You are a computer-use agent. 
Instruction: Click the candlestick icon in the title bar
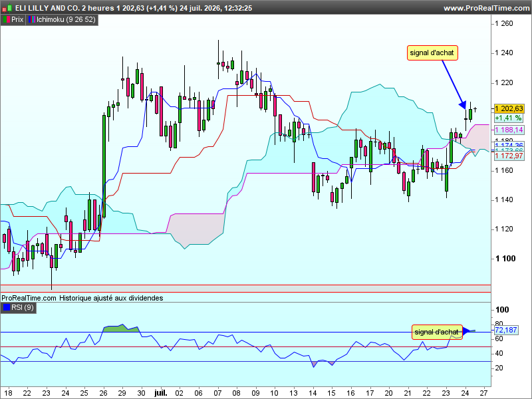click(x=7, y=8)
